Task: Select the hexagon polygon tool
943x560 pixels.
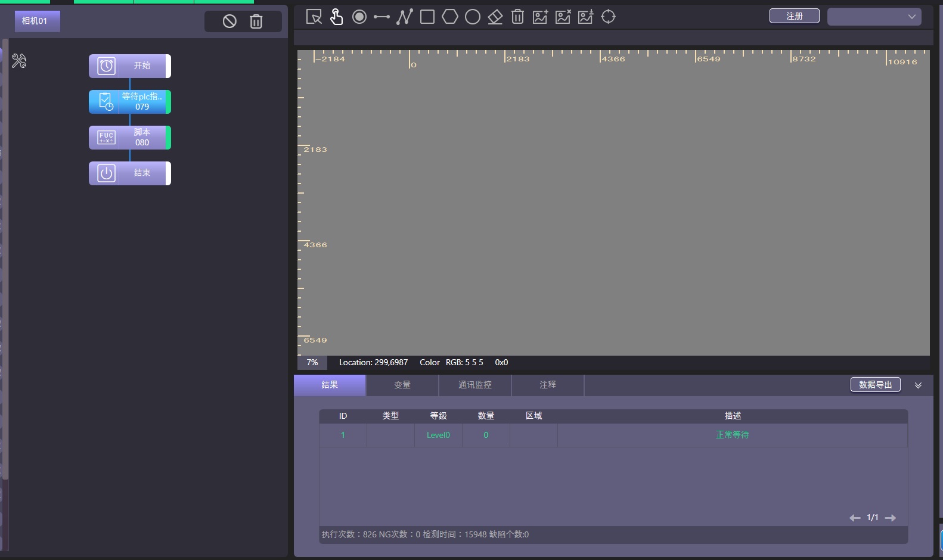Action: pyautogui.click(x=450, y=17)
